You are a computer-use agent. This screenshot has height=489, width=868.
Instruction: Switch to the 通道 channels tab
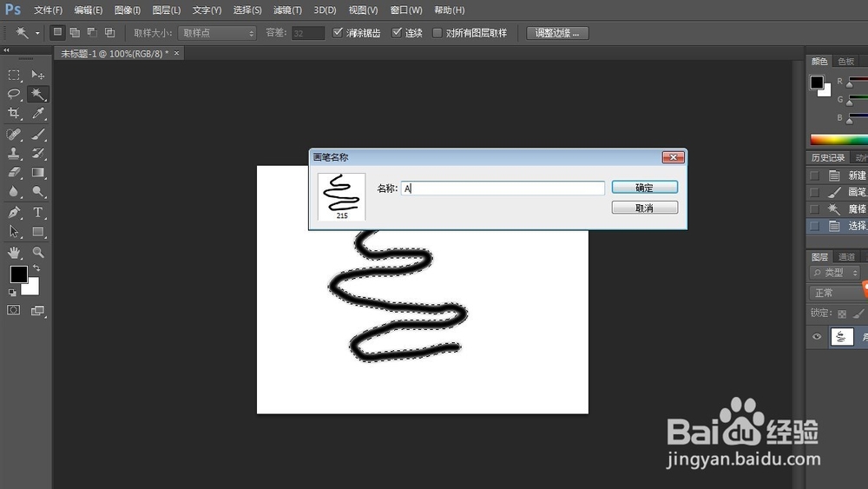tap(846, 256)
